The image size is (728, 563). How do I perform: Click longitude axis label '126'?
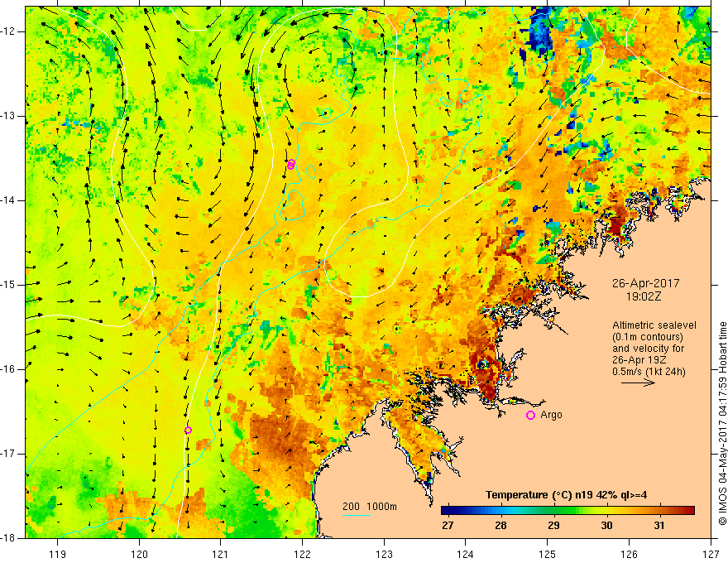629,554
